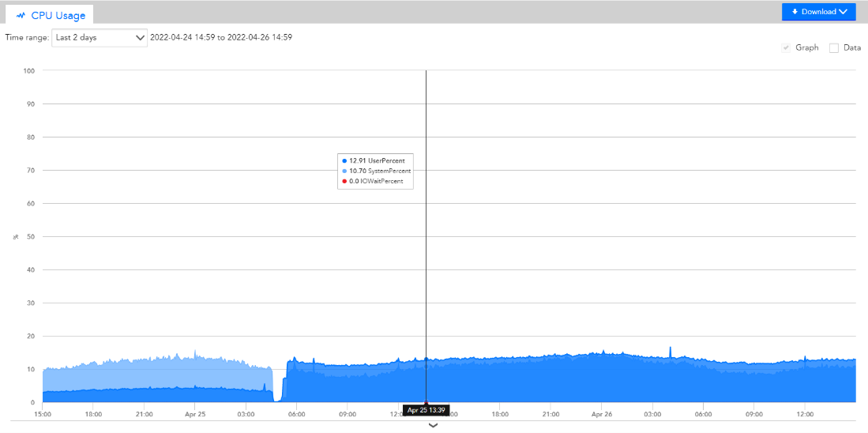Click the date range text starting 2022-04-24
Viewport: 868px width, 433px height.
tap(221, 37)
